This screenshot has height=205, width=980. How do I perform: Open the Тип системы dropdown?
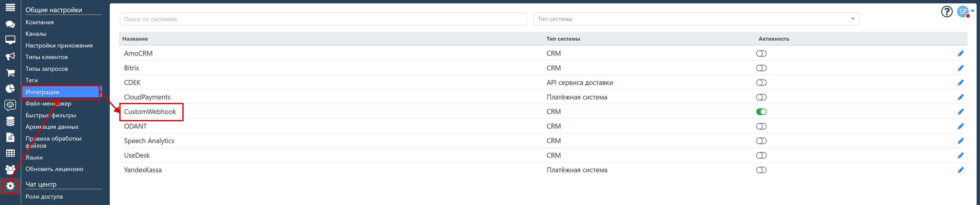[x=696, y=19]
